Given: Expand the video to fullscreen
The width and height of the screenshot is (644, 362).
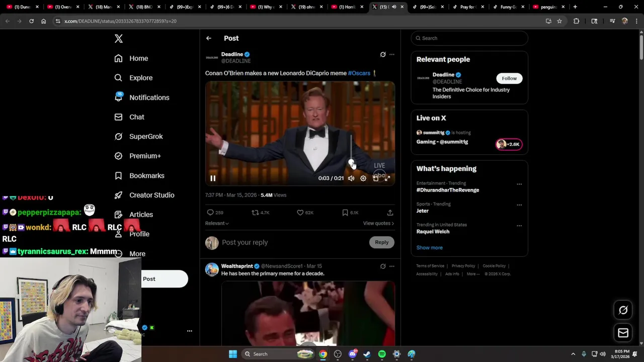Looking at the screenshot, I should tap(387, 178).
